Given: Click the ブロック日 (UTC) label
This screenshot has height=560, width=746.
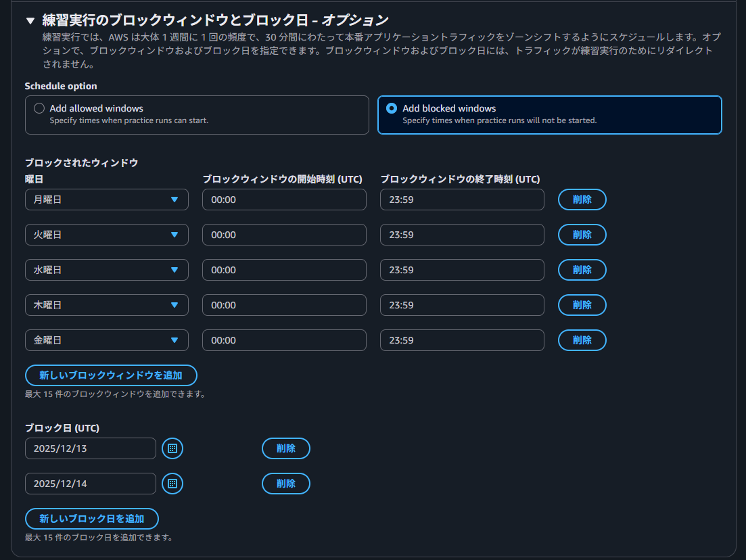Looking at the screenshot, I should click(x=62, y=427).
